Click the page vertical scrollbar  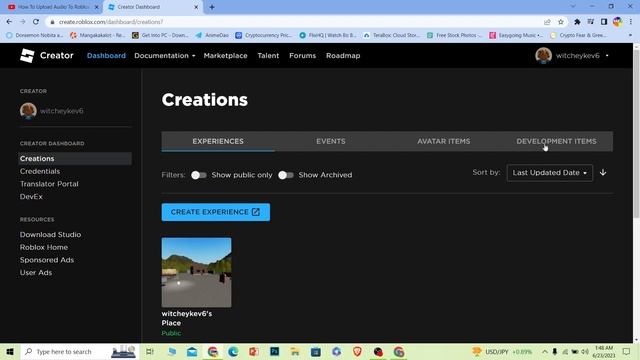click(636, 135)
